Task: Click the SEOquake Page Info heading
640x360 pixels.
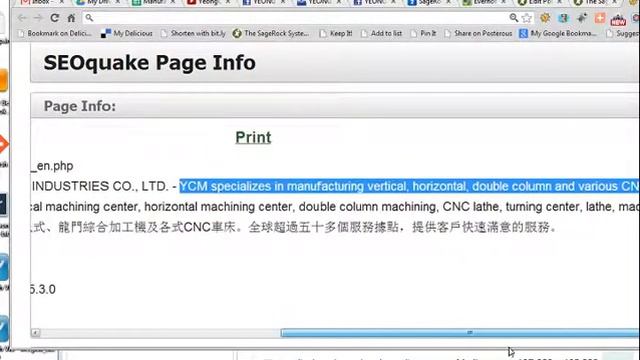Action: coord(149,63)
